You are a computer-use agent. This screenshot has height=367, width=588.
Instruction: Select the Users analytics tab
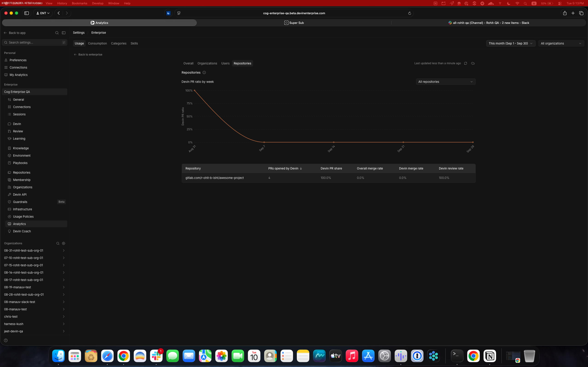[225, 63]
